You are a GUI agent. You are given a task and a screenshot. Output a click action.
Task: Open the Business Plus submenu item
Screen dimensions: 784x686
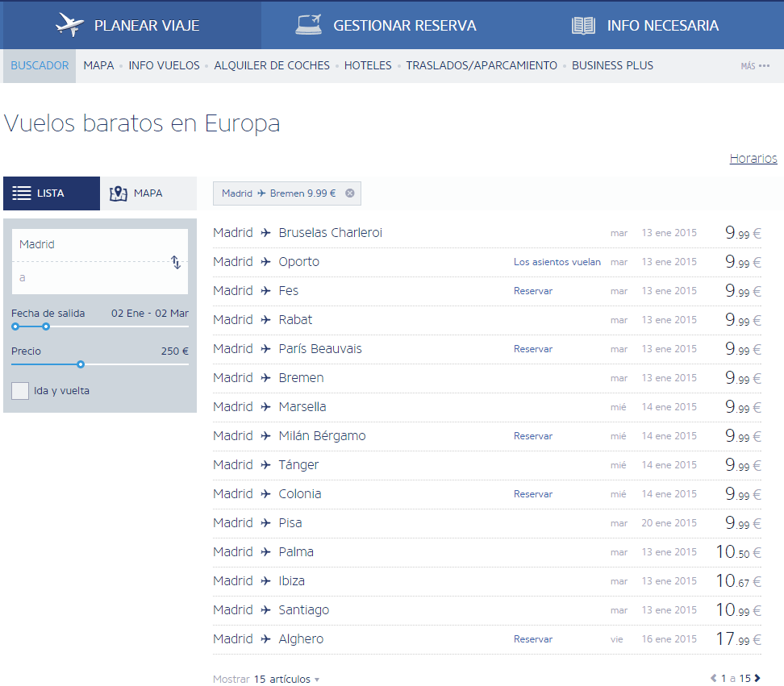[612, 65]
